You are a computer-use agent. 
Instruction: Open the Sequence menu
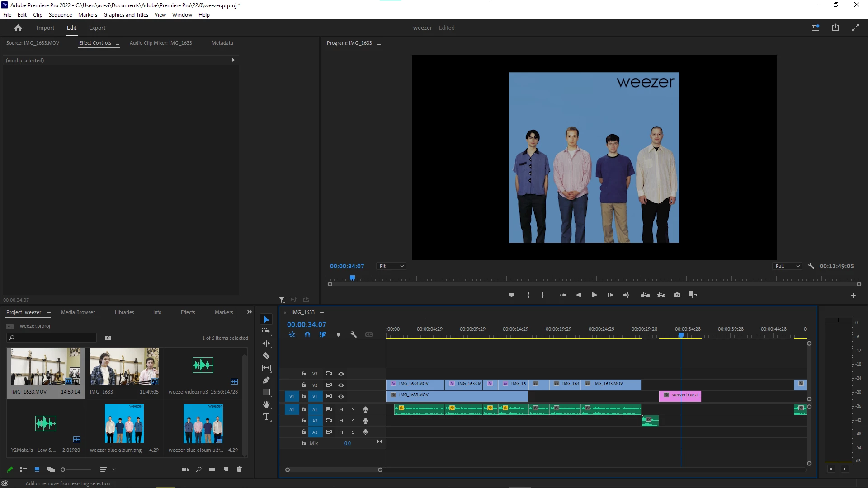pos(60,15)
